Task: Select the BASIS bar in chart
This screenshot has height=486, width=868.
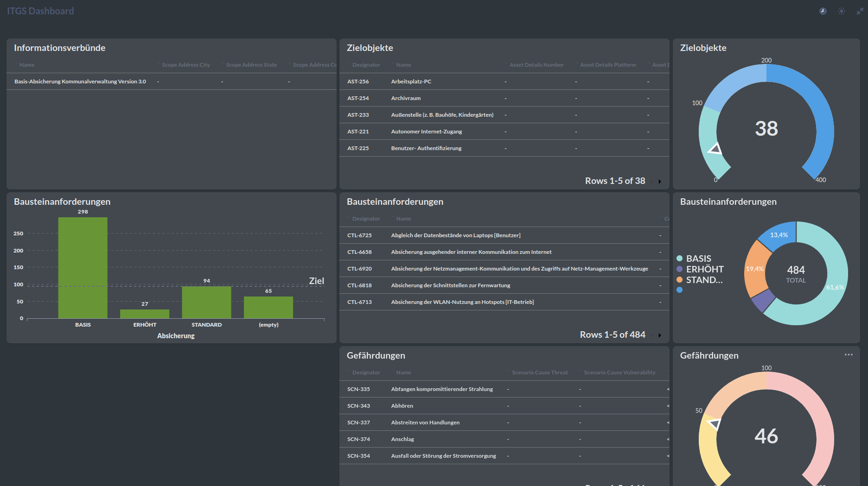Action: [x=83, y=268]
